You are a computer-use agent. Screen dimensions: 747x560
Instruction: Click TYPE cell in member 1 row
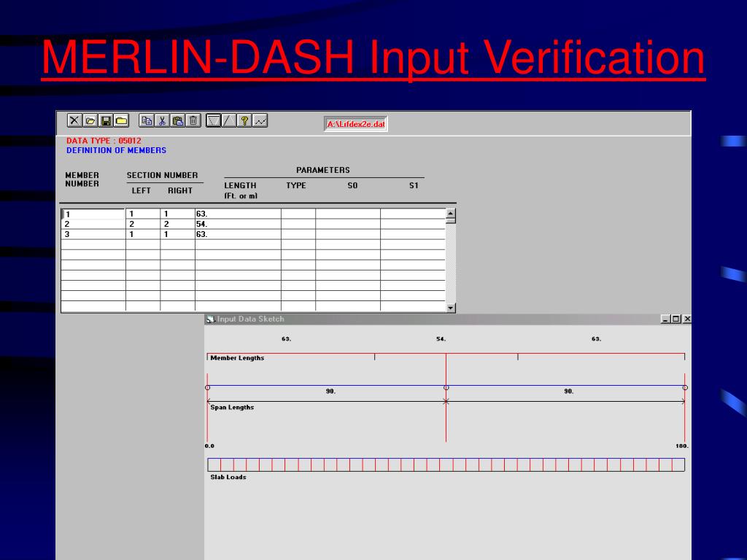[x=298, y=214]
